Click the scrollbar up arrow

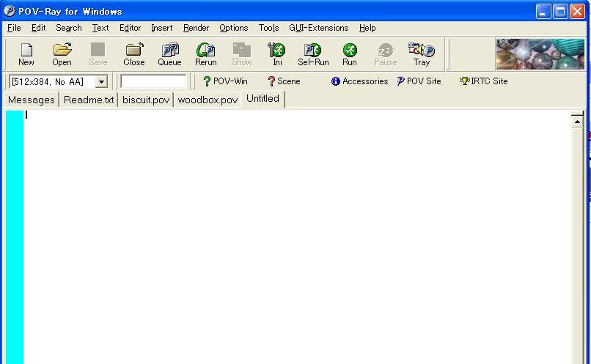(577, 121)
